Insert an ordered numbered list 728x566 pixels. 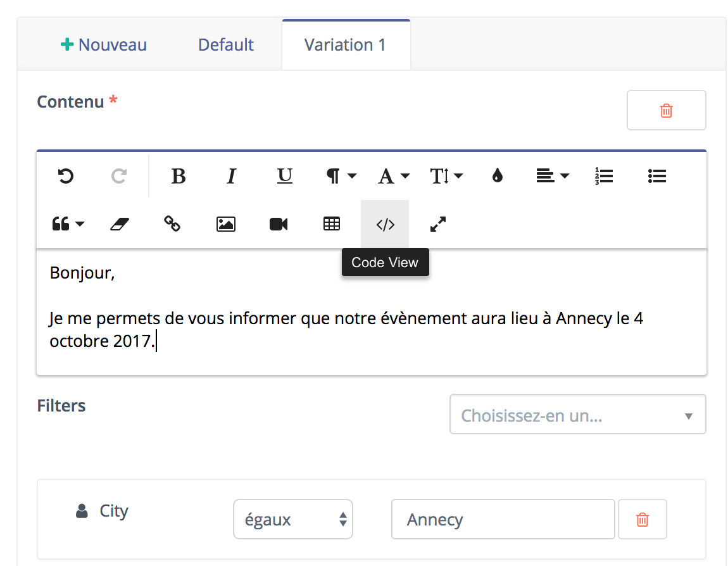click(x=604, y=177)
